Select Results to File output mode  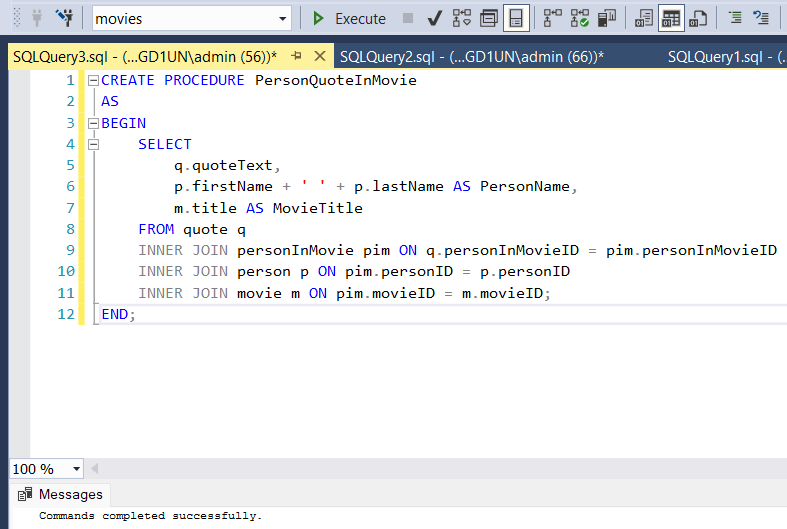698,19
